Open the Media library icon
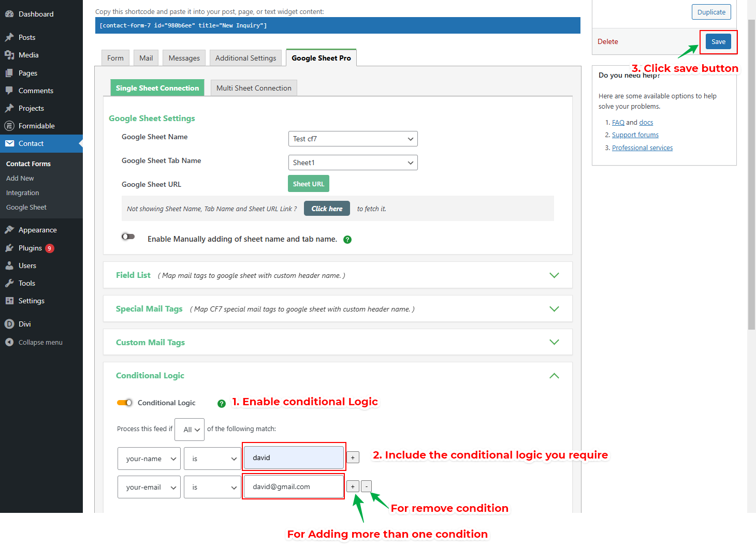The width and height of the screenshot is (756, 546). 9,55
